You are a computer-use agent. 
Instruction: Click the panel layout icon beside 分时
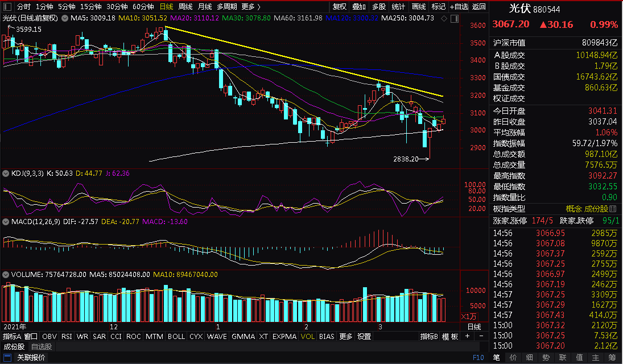[x=7, y=6]
